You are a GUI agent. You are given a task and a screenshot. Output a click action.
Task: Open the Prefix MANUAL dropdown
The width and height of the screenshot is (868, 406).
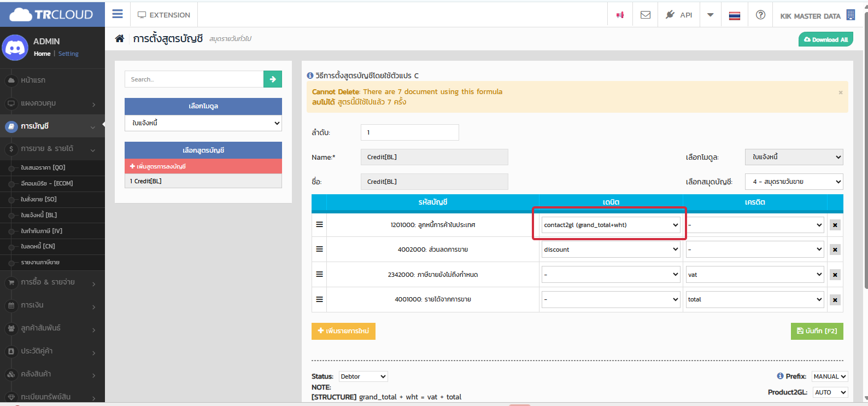pos(829,376)
